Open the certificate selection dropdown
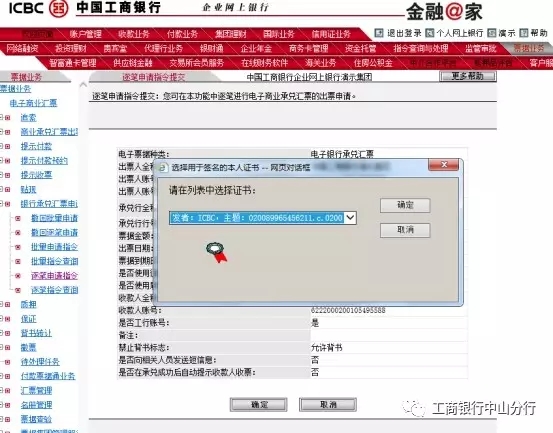This screenshot has height=433, width=553. click(x=350, y=218)
